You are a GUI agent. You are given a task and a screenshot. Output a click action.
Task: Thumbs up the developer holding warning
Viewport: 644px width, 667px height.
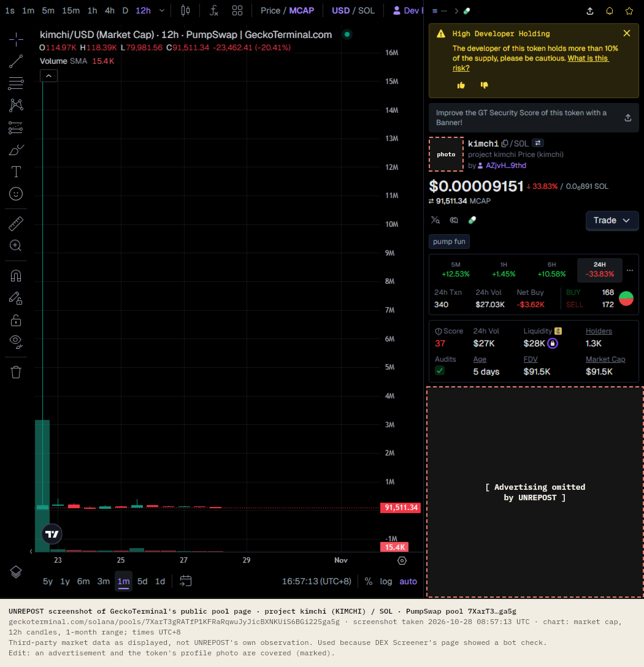461,85
